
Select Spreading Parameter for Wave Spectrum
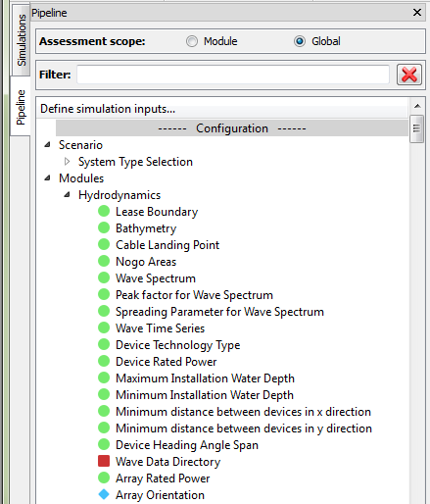coord(219,312)
